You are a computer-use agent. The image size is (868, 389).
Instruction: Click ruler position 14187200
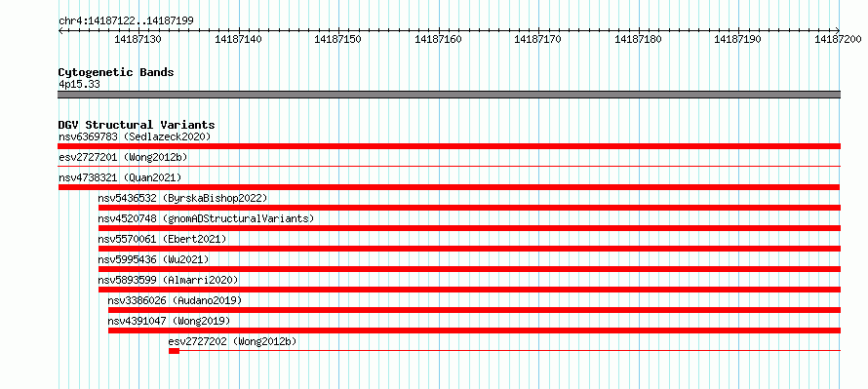coord(839,39)
